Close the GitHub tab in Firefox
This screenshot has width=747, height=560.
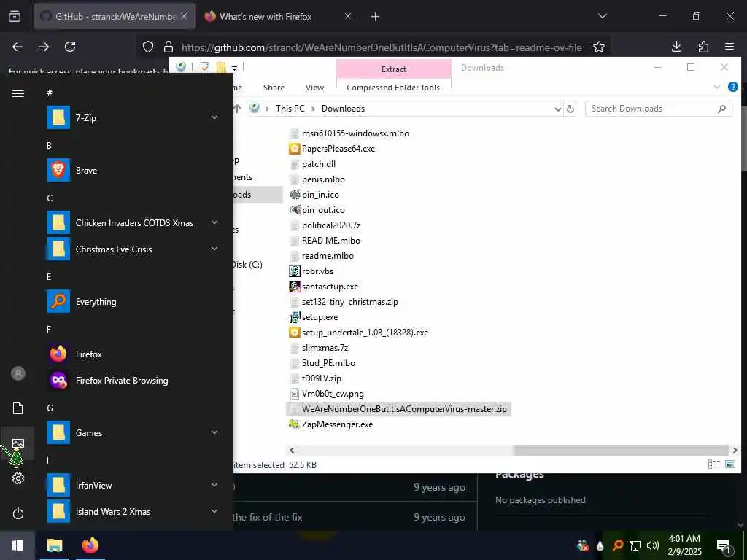[184, 16]
